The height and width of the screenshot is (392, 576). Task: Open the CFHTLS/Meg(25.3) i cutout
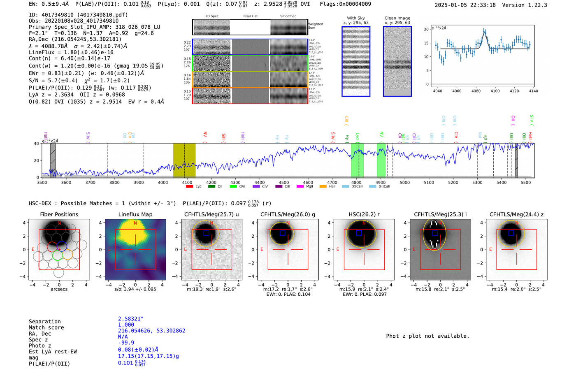point(440,250)
